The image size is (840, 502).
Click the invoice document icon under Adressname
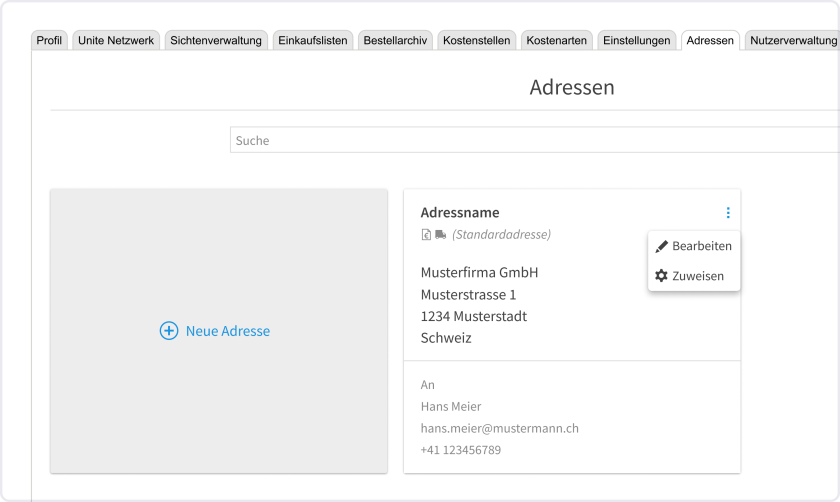[427, 235]
